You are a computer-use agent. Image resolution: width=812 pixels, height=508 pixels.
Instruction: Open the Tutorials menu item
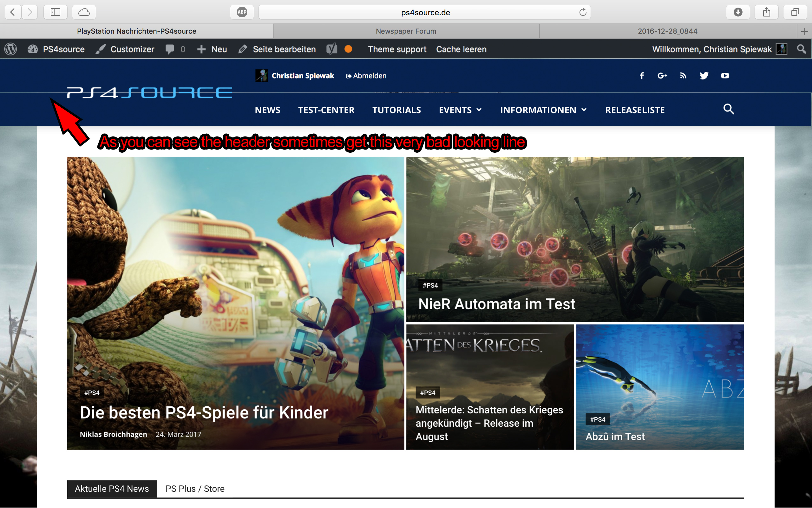(x=396, y=110)
